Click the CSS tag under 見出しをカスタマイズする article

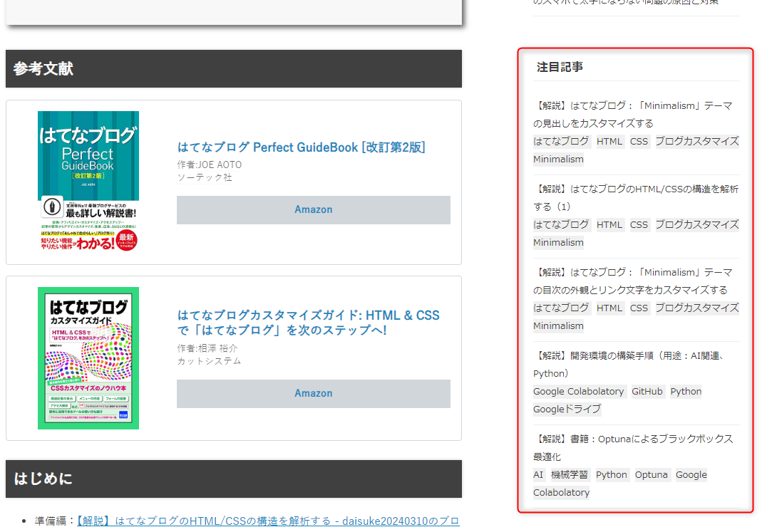point(639,141)
